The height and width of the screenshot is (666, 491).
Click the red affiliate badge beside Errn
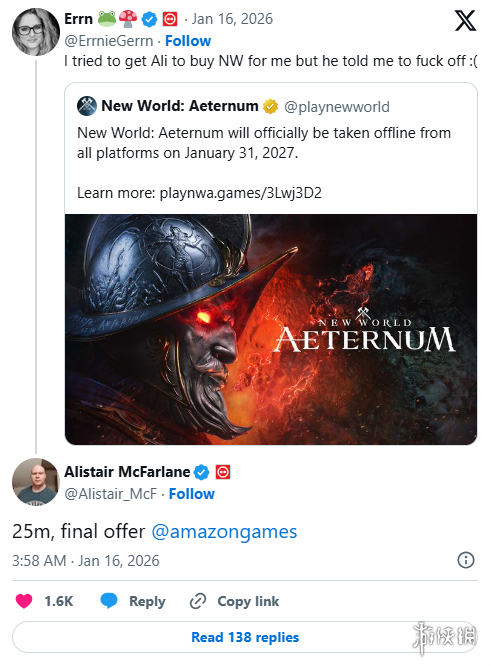pos(170,19)
